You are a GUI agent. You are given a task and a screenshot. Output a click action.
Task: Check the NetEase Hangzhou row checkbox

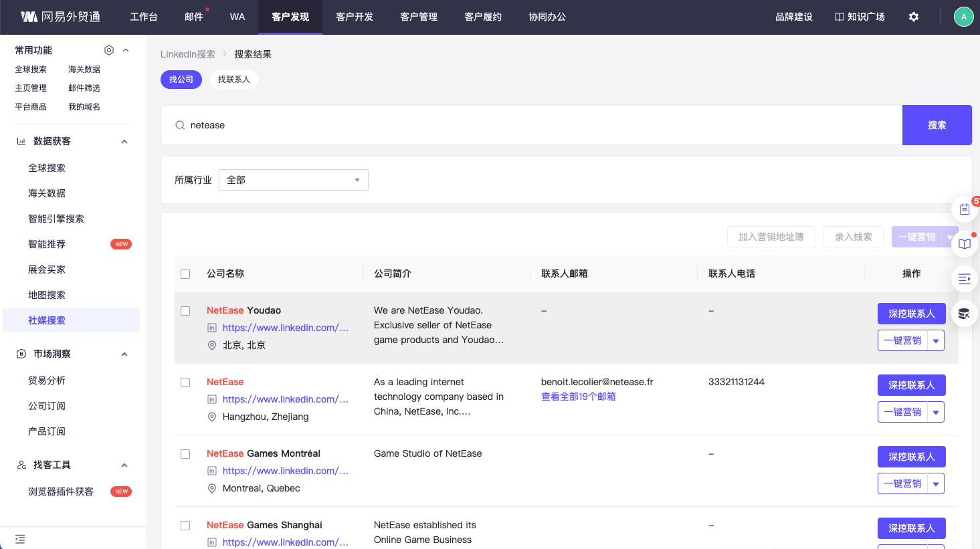pos(185,382)
